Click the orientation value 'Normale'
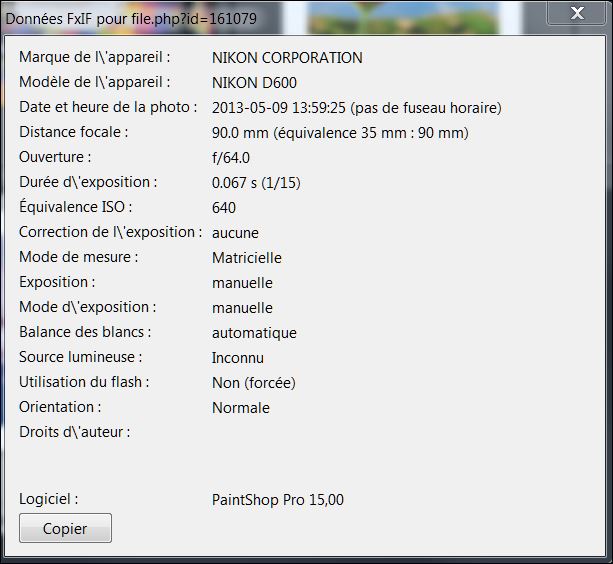This screenshot has height=564, width=613. click(240, 408)
